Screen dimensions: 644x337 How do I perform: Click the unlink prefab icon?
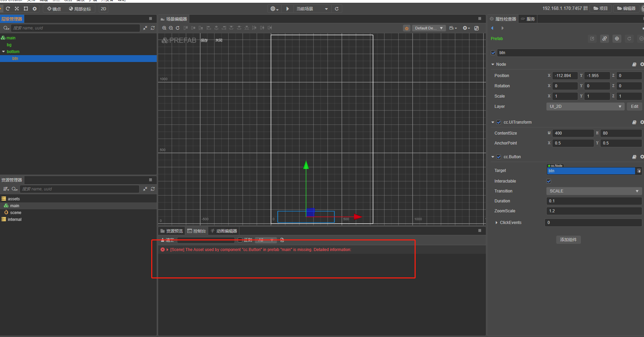coord(605,39)
